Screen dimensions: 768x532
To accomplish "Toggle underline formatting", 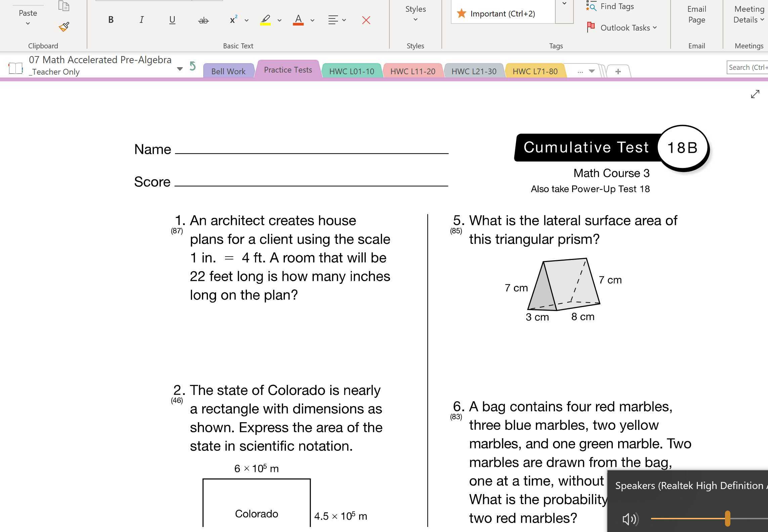I will [172, 20].
